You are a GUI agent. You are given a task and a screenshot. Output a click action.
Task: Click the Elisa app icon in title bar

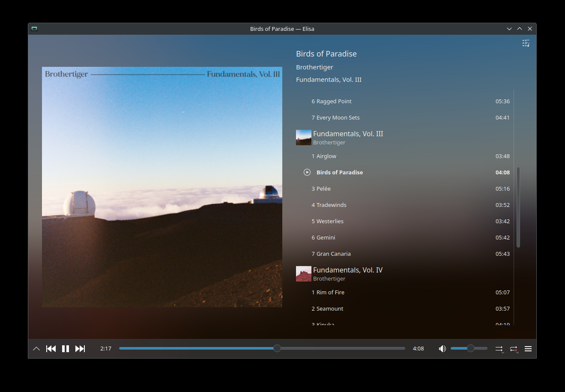point(34,29)
